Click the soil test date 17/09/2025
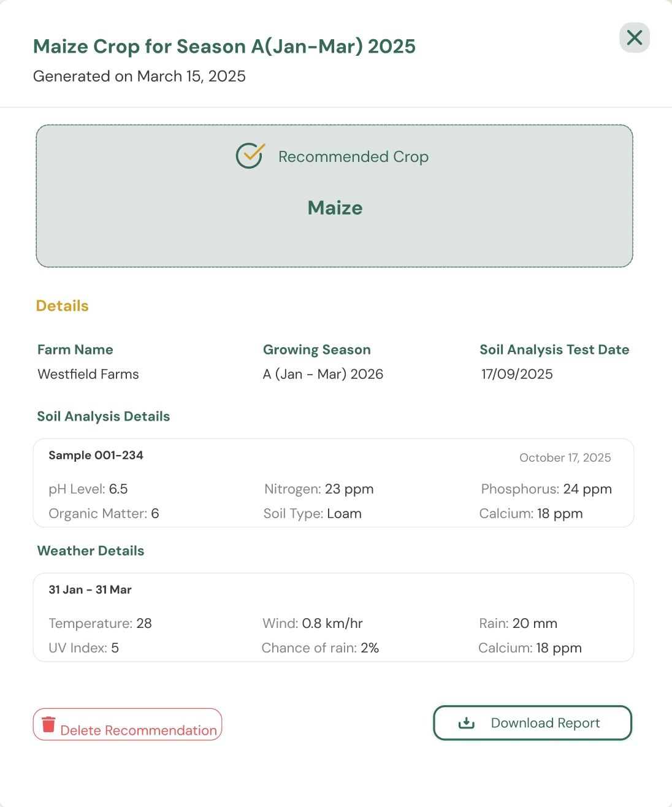 pyautogui.click(x=517, y=374)
